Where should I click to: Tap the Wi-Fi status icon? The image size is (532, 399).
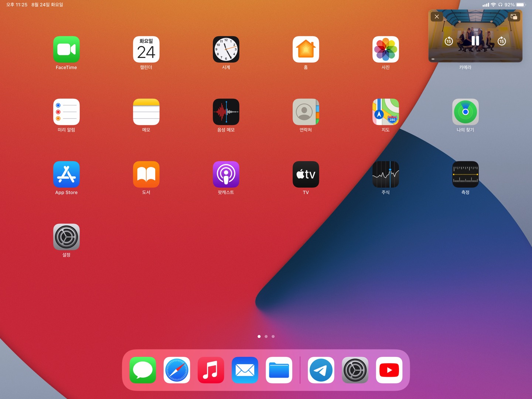(x=493, y=5)
